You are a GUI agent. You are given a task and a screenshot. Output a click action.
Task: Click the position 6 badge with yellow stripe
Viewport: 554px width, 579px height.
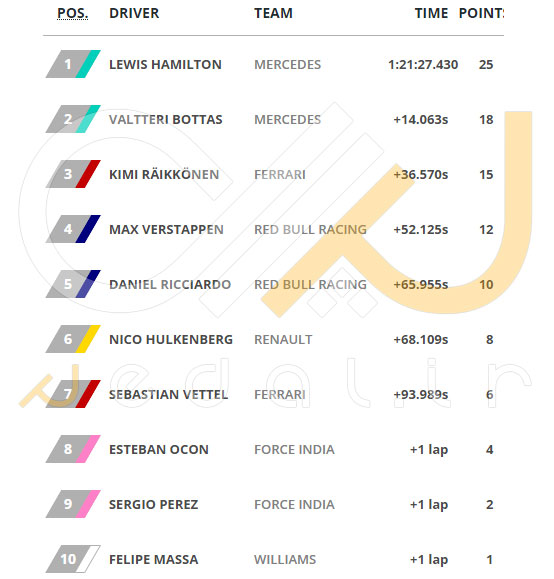pos(73,339)
